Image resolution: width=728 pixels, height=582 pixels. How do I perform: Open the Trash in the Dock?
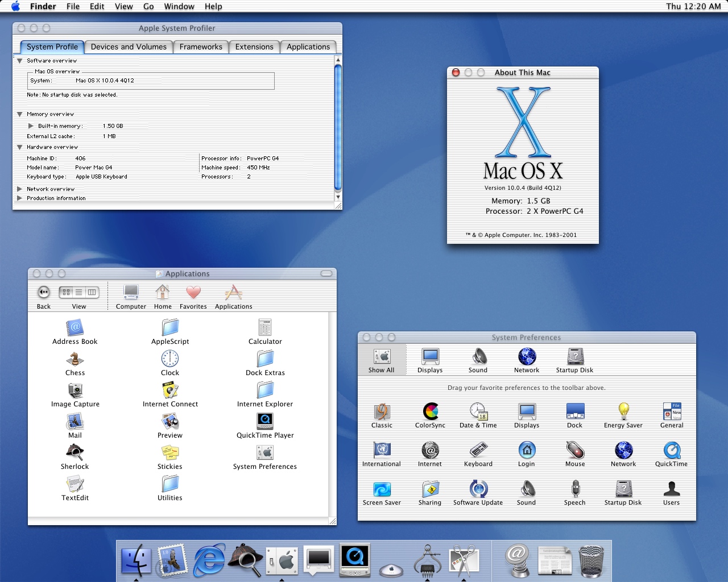591,560
